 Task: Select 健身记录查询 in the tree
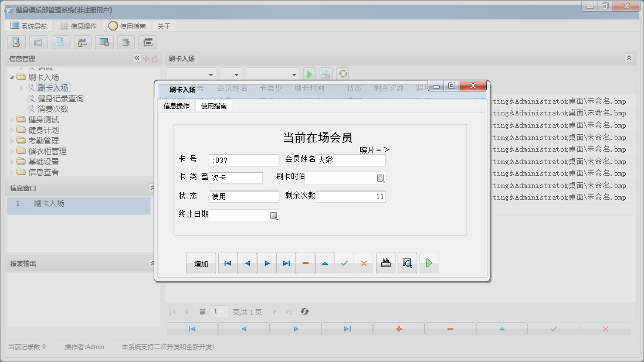point(60,98)
